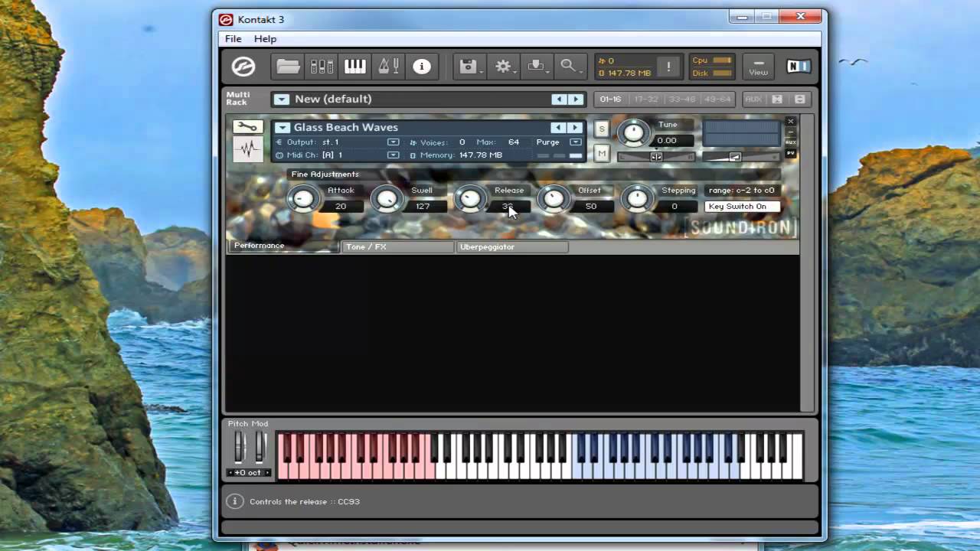Click the mod wheel
Image resolution: width=980 pixels, height=551 pixels.
point(260,447)
